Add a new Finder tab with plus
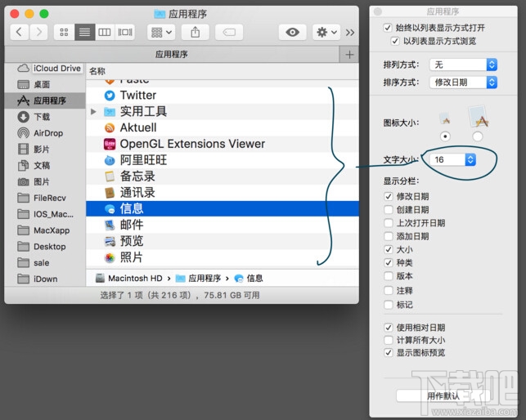526x420 pixels. [x=349, y=54]
